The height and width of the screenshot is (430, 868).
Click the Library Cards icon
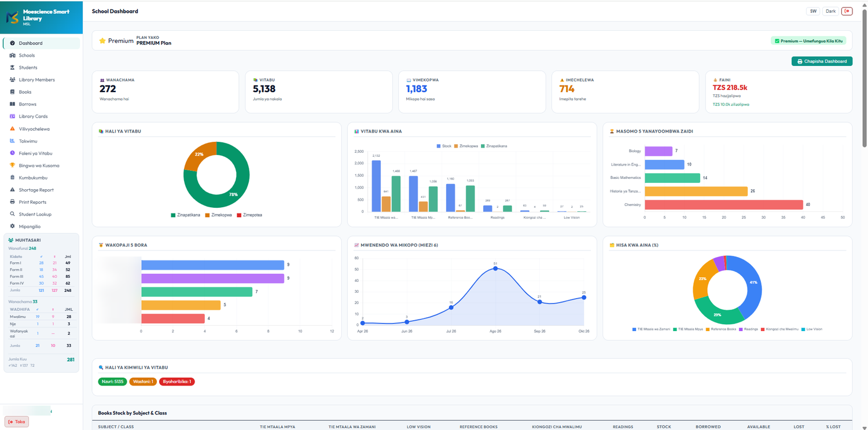click(x=13, y=116)
